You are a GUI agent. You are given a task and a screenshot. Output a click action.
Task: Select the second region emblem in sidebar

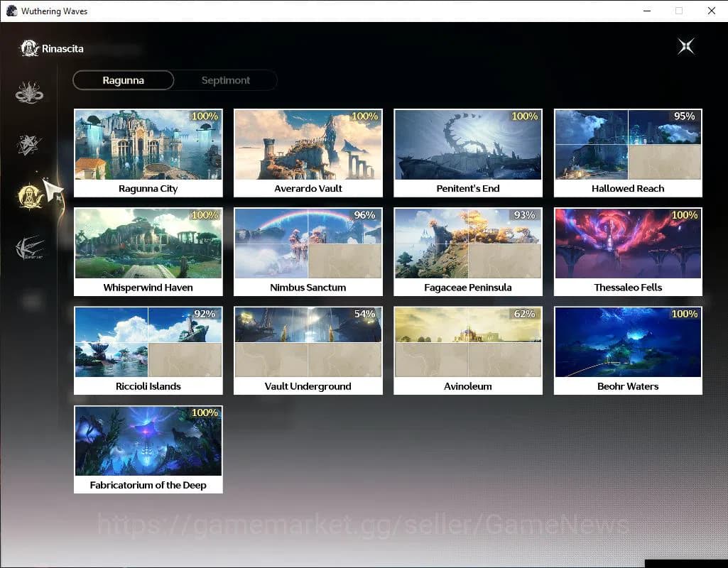pos(29,144)
